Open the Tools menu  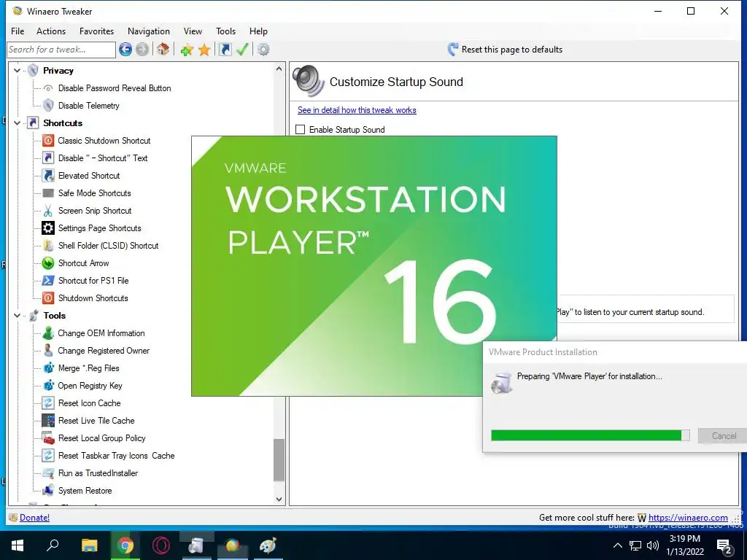(226, 31)
